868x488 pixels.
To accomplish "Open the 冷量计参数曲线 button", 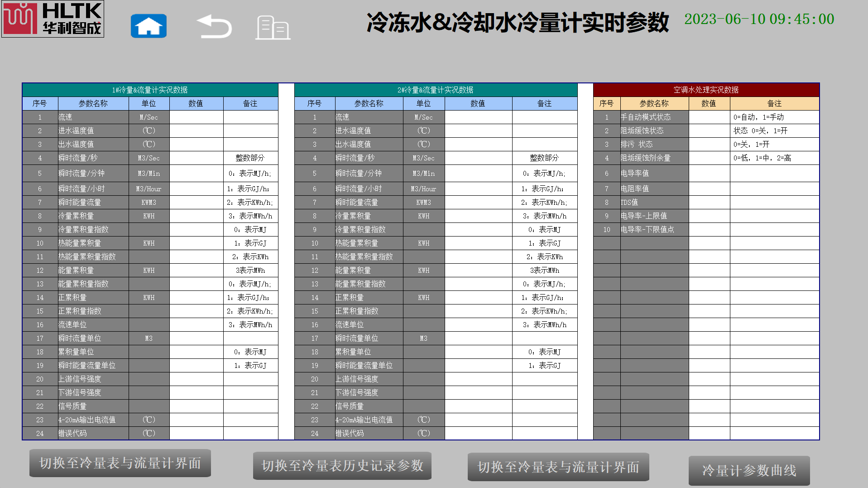I will click(749, 470).
